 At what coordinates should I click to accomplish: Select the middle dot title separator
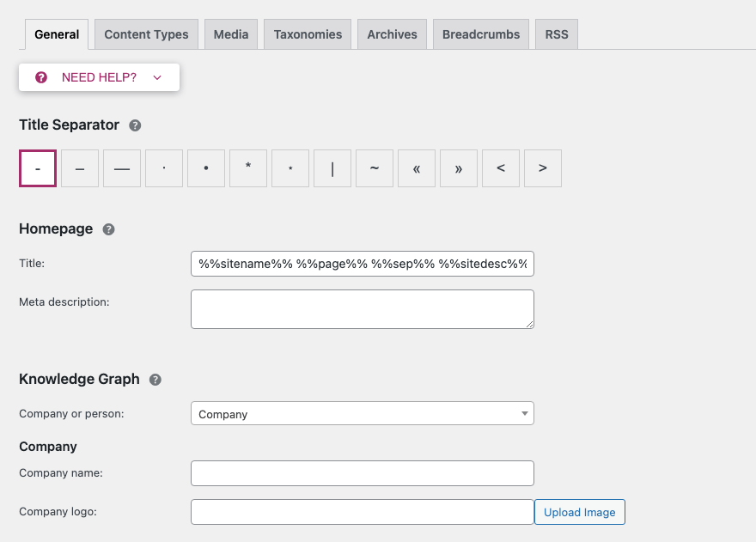(164, 168)
